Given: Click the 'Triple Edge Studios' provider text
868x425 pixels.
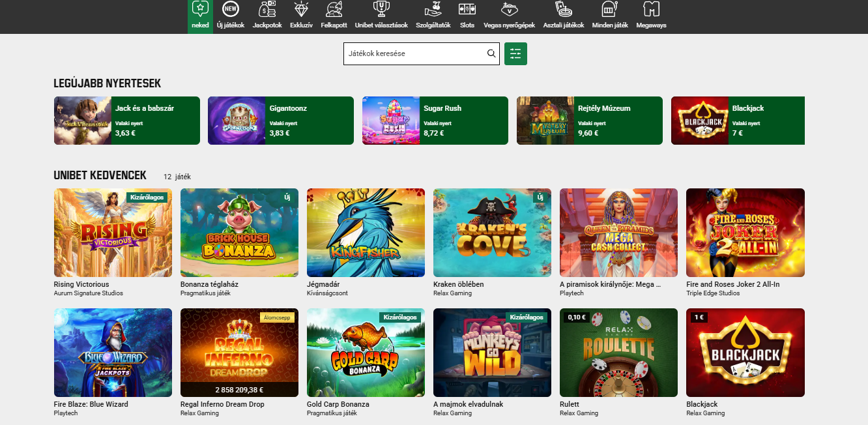Looking at the screenshot, I should [x=713, y=293].
